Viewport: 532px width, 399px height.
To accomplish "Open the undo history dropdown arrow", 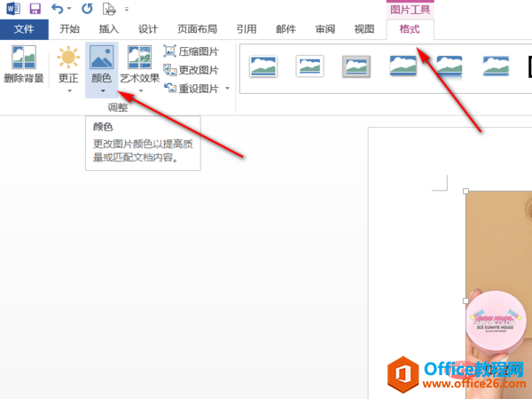I will [x=69, y=9].
